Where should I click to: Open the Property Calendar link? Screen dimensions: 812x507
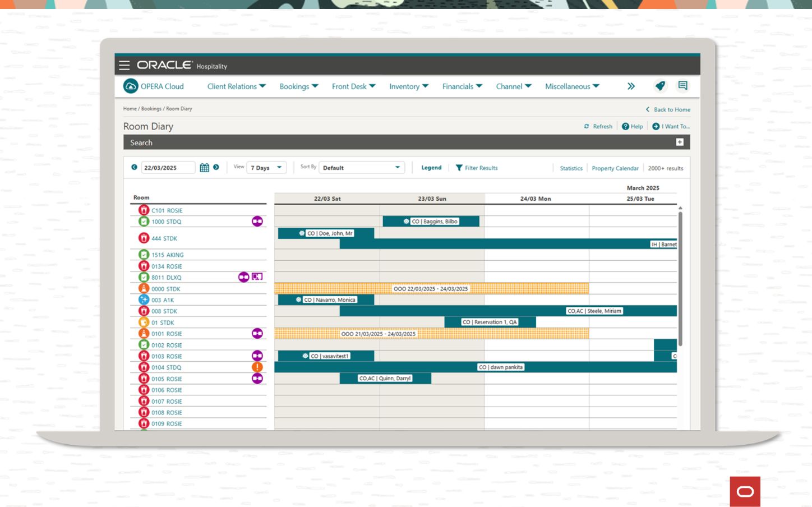[x=615, y=168]
